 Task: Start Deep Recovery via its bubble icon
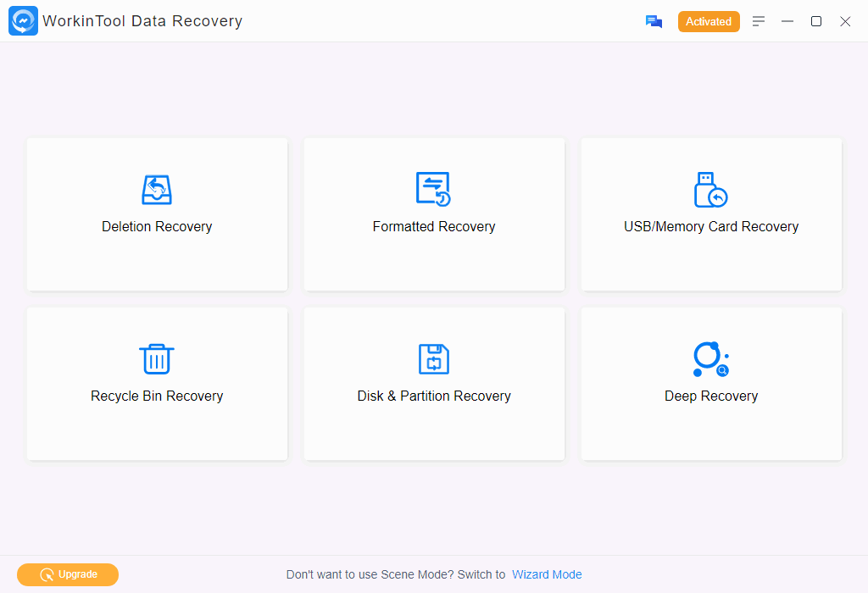point(710,359)
